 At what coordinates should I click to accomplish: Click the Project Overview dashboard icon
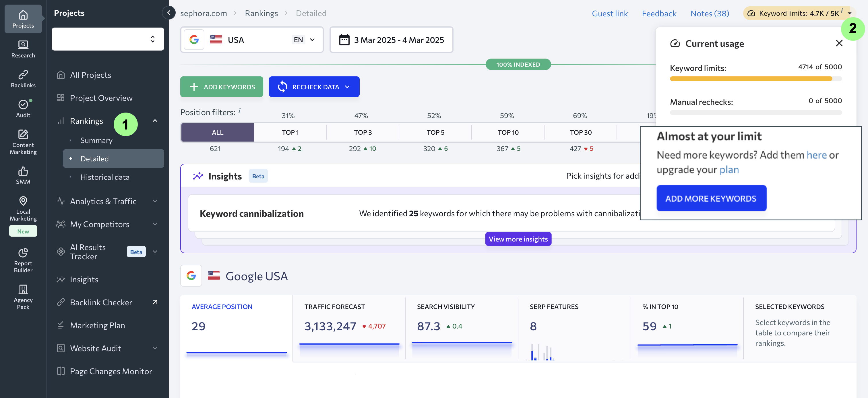pos(61,98)
